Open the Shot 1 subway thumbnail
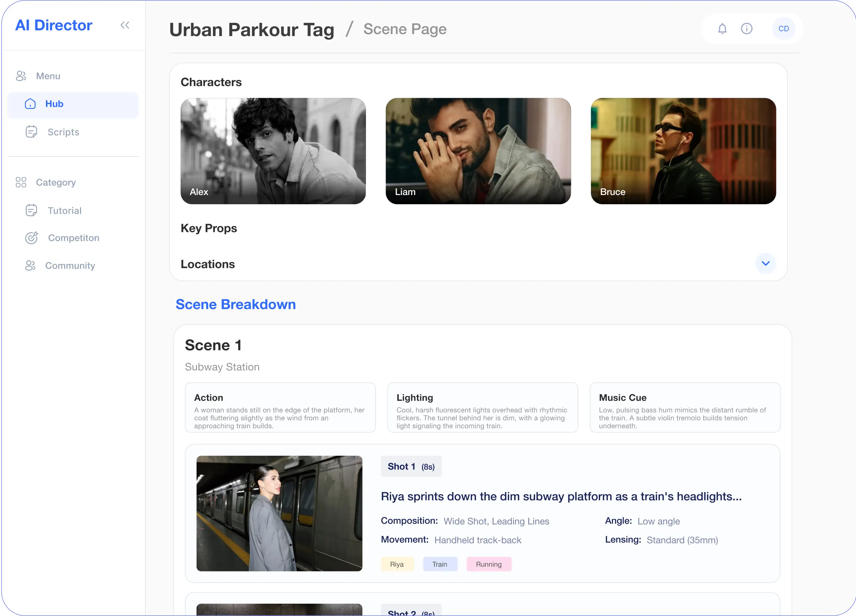The width and height of the screenshot is (856, 616). tap(279, 514)
